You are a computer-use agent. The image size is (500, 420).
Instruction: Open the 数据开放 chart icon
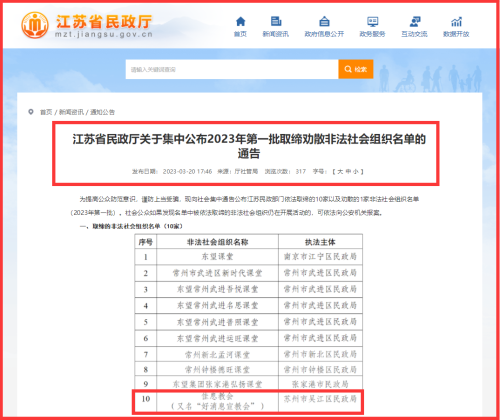pyautogui.click(x=456, y=22)
